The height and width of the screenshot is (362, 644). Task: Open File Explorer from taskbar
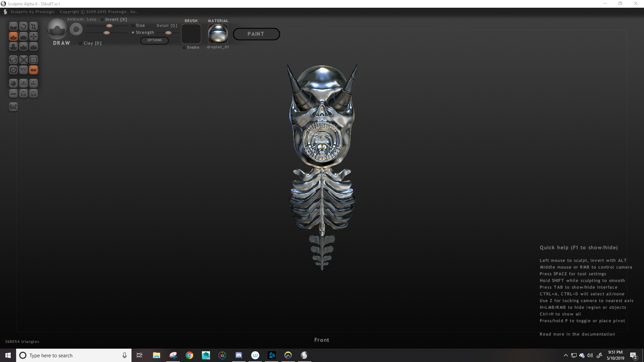click(x=156, y=355)
